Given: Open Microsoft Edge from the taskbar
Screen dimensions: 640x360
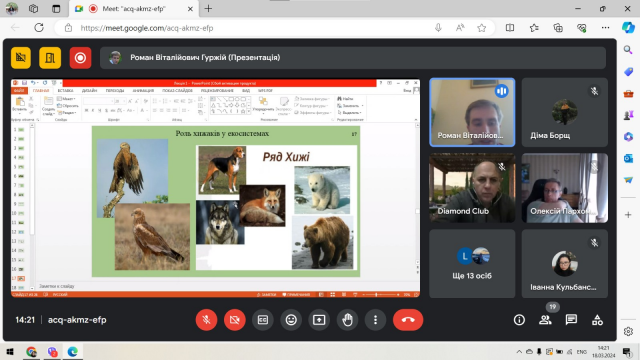Looking at the screenshot, I should (x=73, y=352).
